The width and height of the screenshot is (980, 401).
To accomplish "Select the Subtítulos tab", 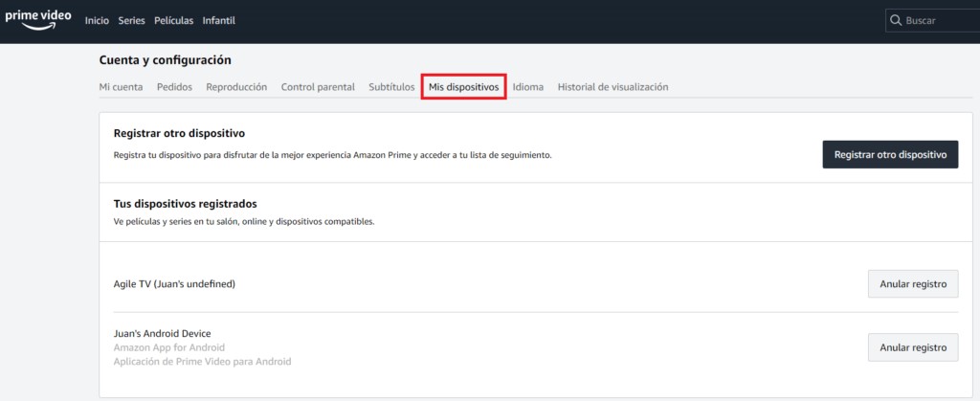I will tap(391, 87).
